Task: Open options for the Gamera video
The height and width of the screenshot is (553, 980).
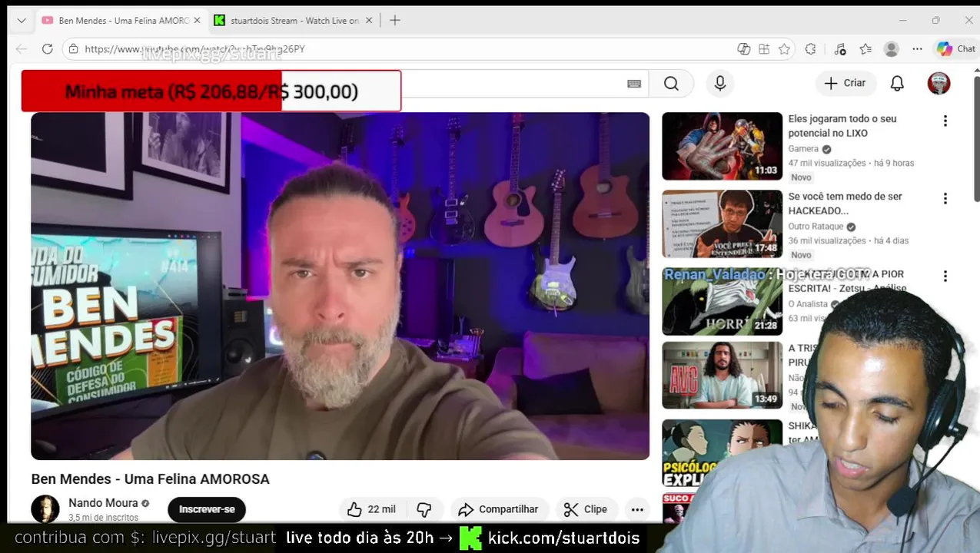Action: point(945,121)
